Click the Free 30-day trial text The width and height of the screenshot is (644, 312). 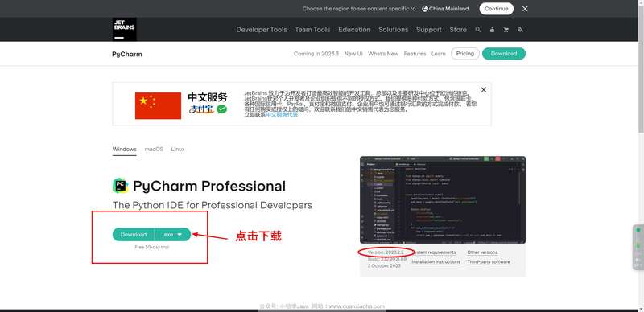click(151, 247)
